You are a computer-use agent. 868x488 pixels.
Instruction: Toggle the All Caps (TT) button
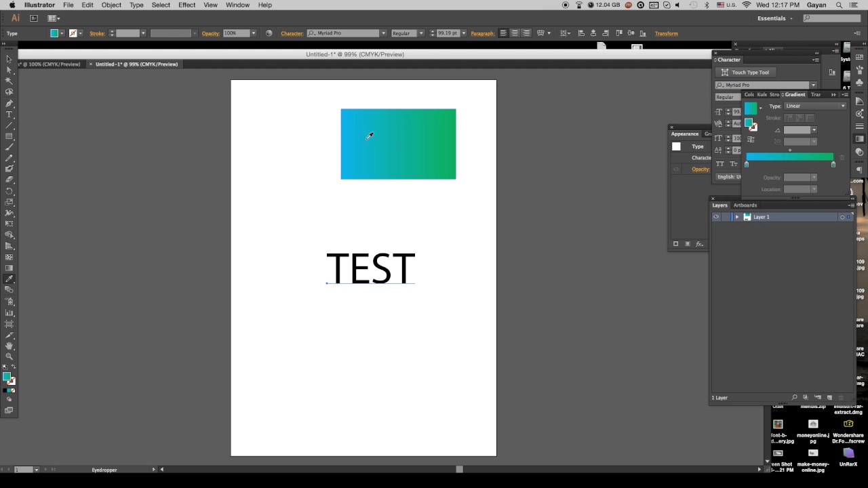pos(720,164)
